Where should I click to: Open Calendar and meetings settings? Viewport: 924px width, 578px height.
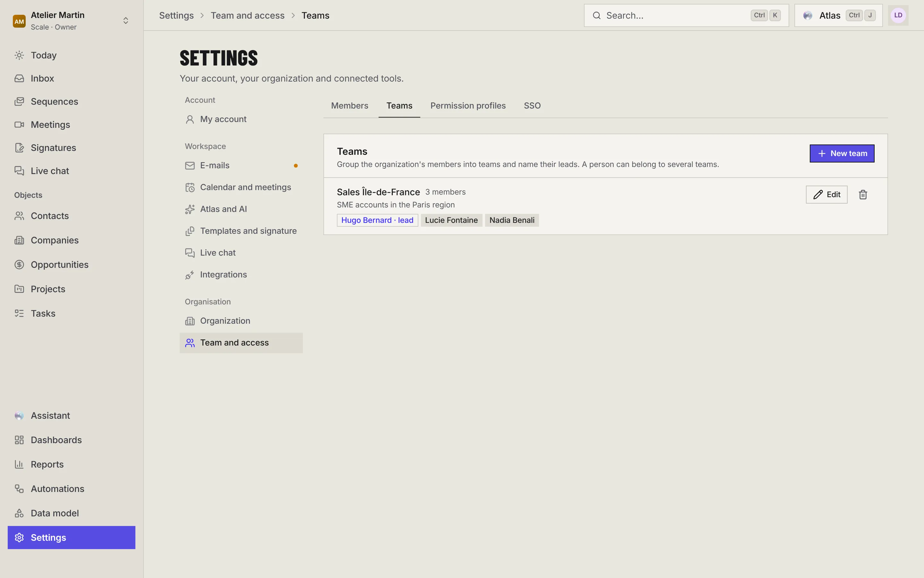pyautogui.click(x=241, y=187)
